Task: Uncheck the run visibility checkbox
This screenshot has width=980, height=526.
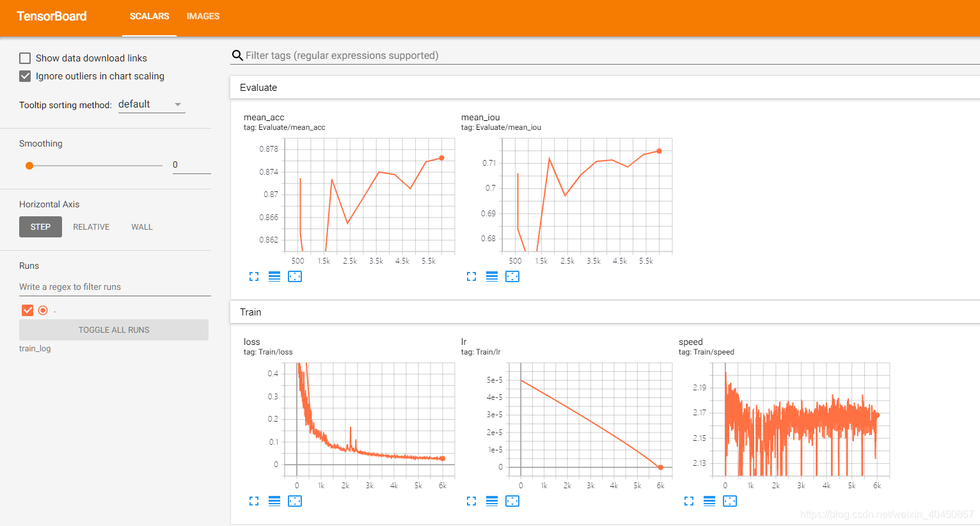Action: pos(28,310)
